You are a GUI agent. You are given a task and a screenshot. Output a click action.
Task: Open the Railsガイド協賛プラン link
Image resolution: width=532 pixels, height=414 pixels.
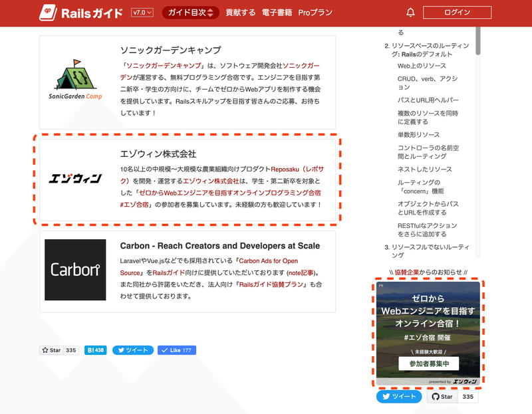271,284
